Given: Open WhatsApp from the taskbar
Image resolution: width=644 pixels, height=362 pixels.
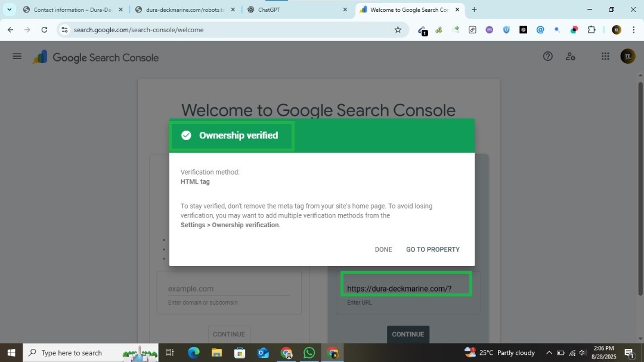Looking at the screenshot, I should point(309,352).
